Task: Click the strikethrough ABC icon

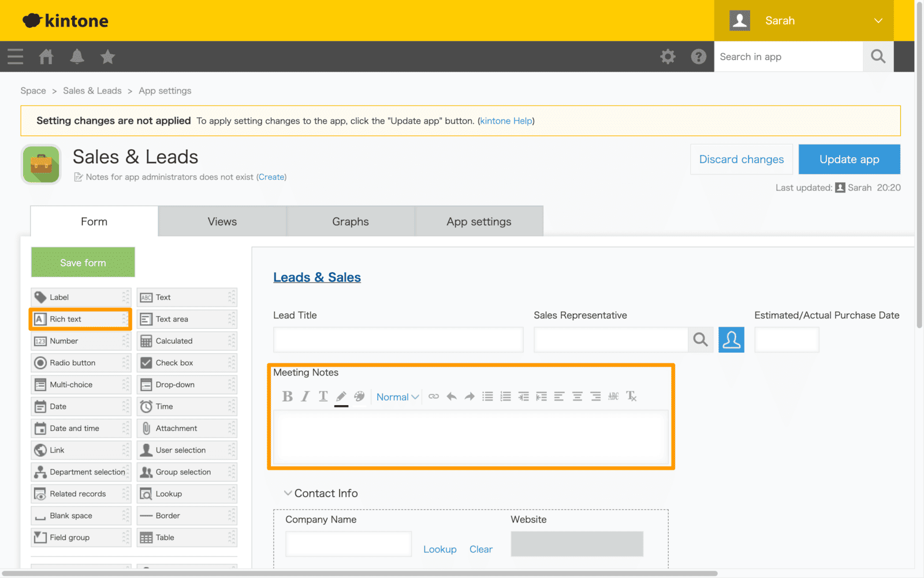Action: click(613, 397)
